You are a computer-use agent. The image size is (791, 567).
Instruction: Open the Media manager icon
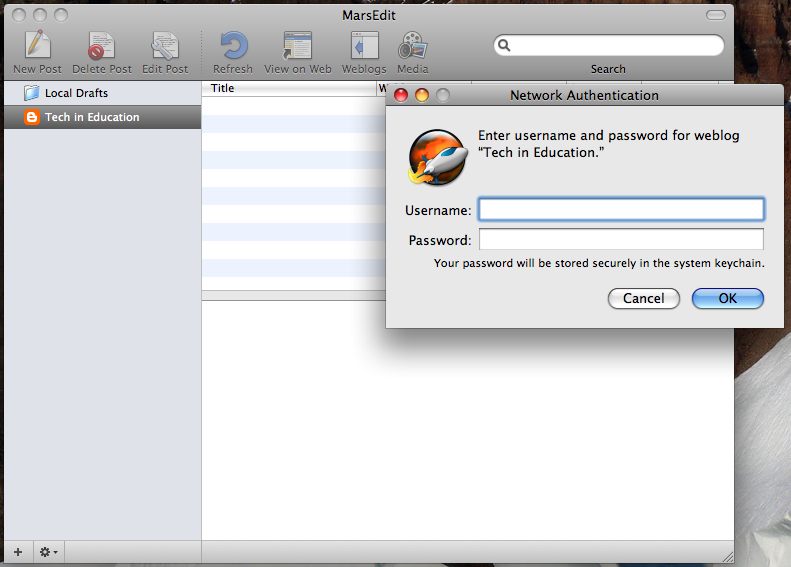click(x=413, y=45)
